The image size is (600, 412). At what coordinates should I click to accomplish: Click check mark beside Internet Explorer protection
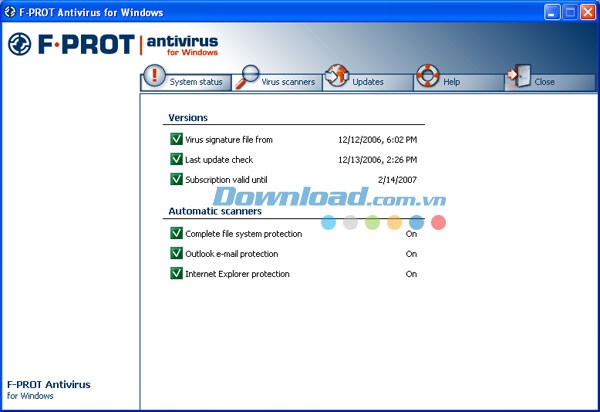(176, 273)
